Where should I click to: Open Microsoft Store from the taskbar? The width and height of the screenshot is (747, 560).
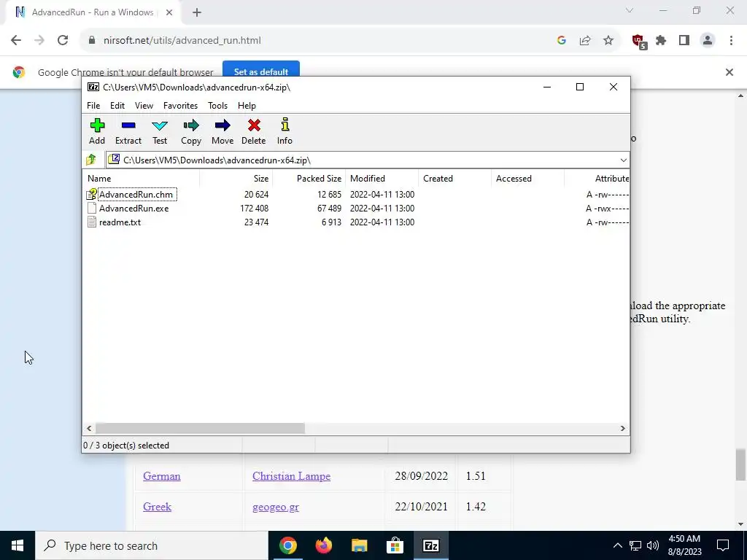tap(395, 545)
